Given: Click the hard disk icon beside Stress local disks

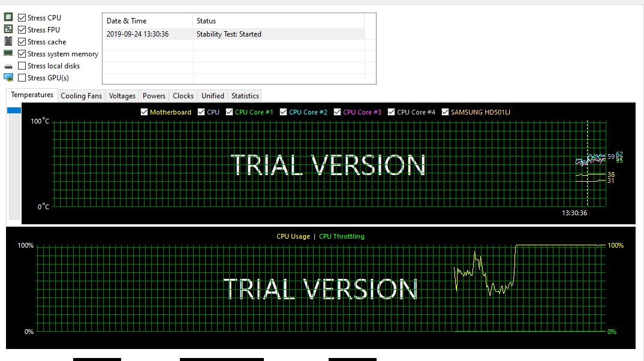Looking at the screenshot, I should [x=8, y=65].
